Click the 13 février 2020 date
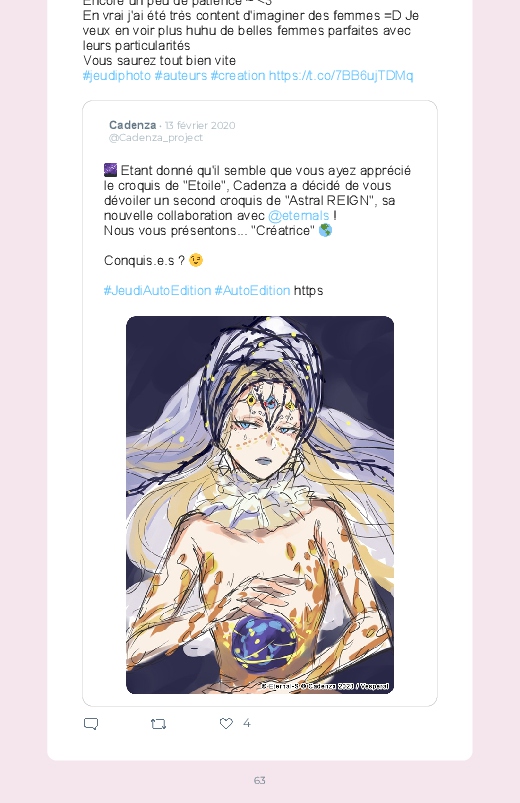Image resolution: width=520 pixels, height=803 pixels. click(x=200, y=125)
